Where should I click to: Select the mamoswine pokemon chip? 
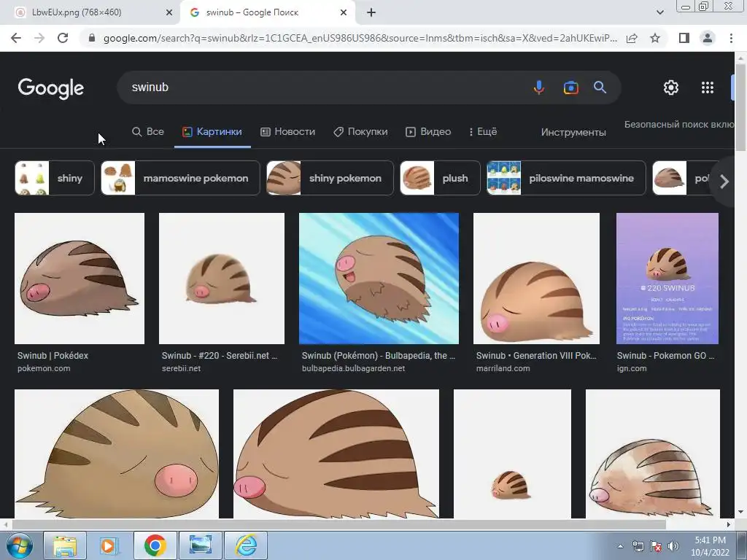181,178
